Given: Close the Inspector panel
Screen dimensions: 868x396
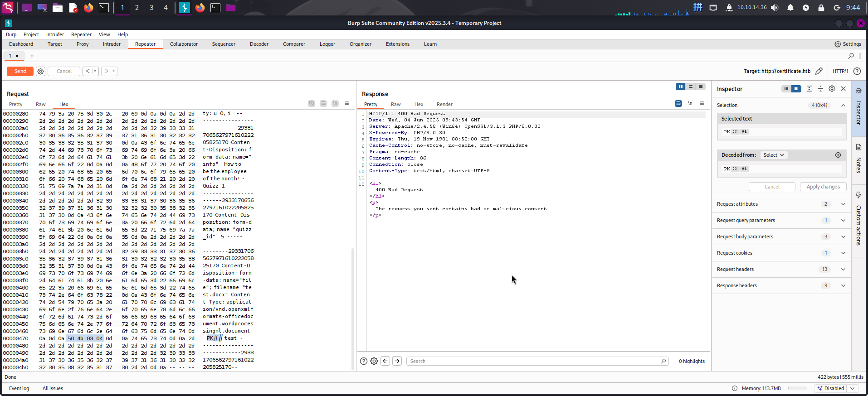Looking at the screenshot, I should pyautogui.click(x=843, y=89).
